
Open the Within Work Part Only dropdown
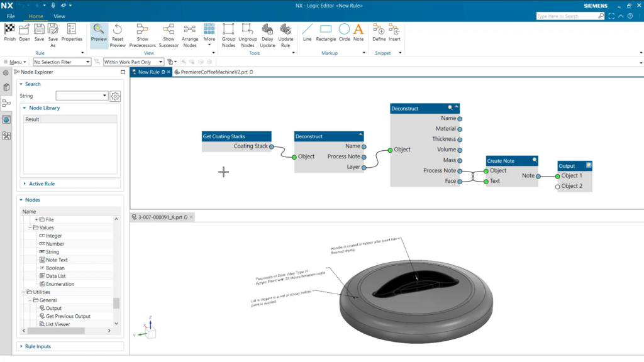[160, 62]
